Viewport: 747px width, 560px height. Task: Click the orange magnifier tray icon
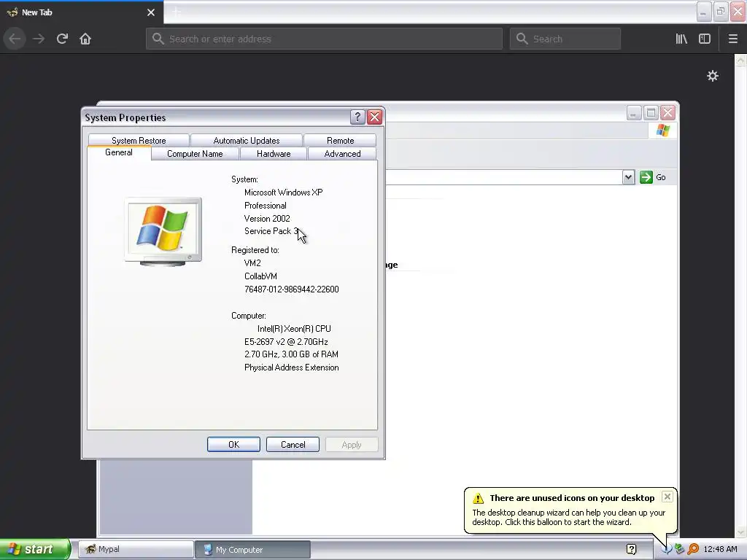click(693, 549)
